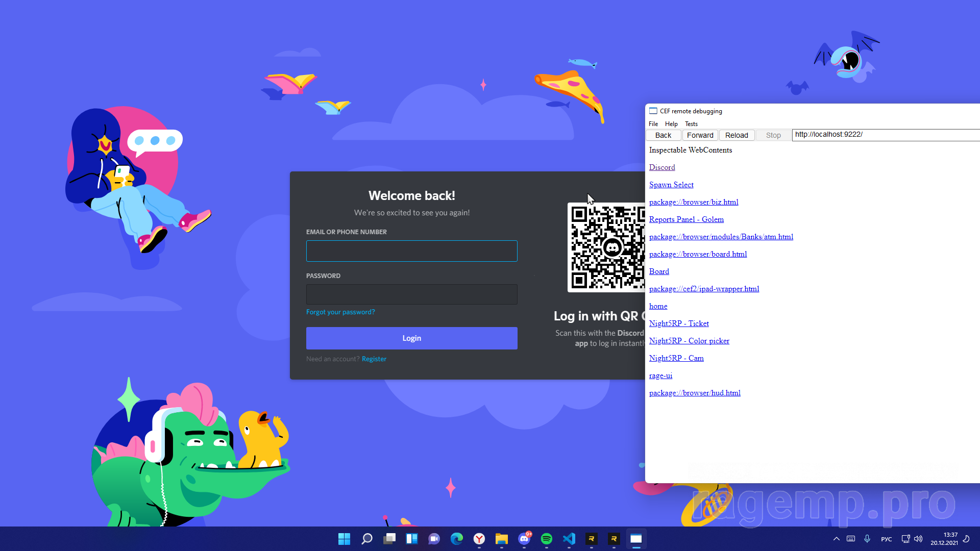Open package://browser/biz.html link
Viewport: 980px width, 551px height.
694,202
